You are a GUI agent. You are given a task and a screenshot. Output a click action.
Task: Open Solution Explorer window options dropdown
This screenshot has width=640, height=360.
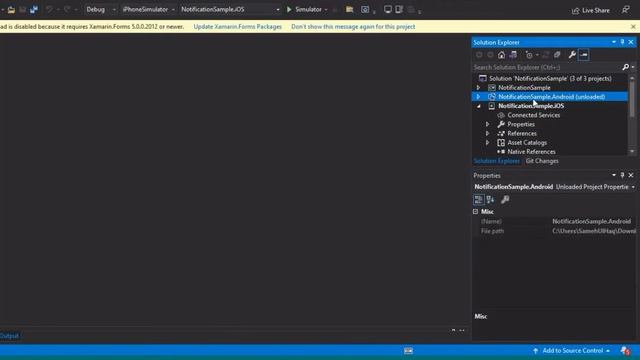(x=614, y=42)
